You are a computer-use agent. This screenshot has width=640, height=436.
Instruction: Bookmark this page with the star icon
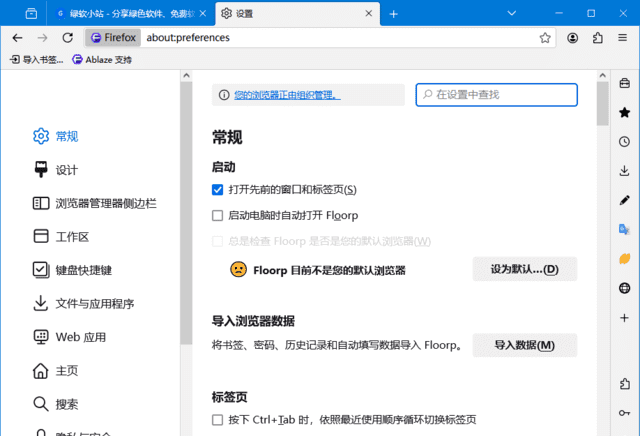coord(545,38)
